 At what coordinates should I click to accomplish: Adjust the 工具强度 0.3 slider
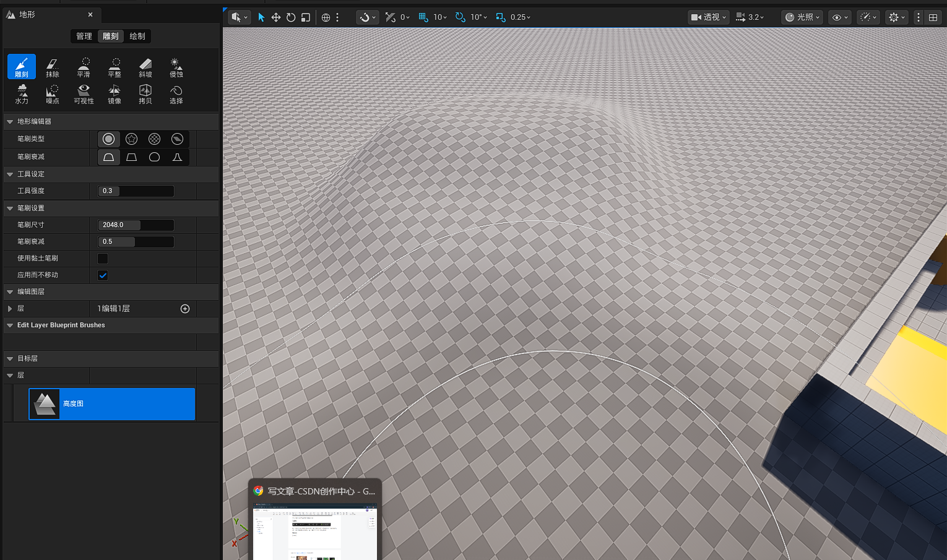[x=136, y=191]
